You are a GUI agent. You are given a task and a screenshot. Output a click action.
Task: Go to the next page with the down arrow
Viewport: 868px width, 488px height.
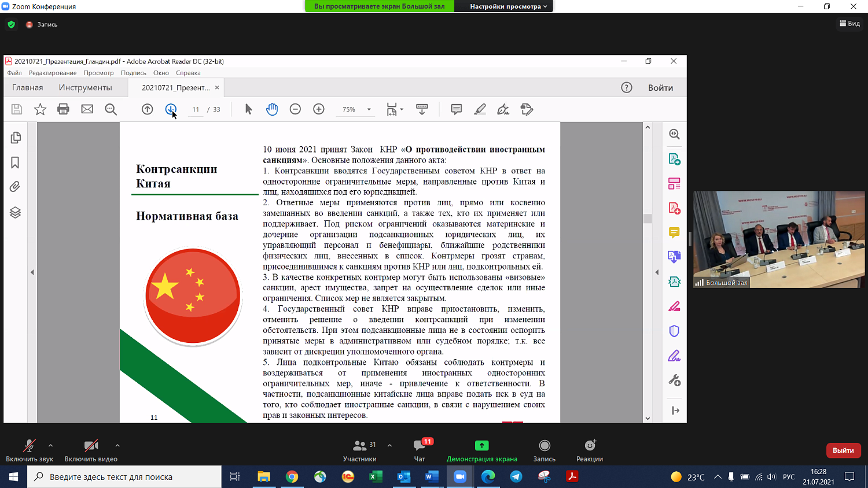(x=171, y=109)
